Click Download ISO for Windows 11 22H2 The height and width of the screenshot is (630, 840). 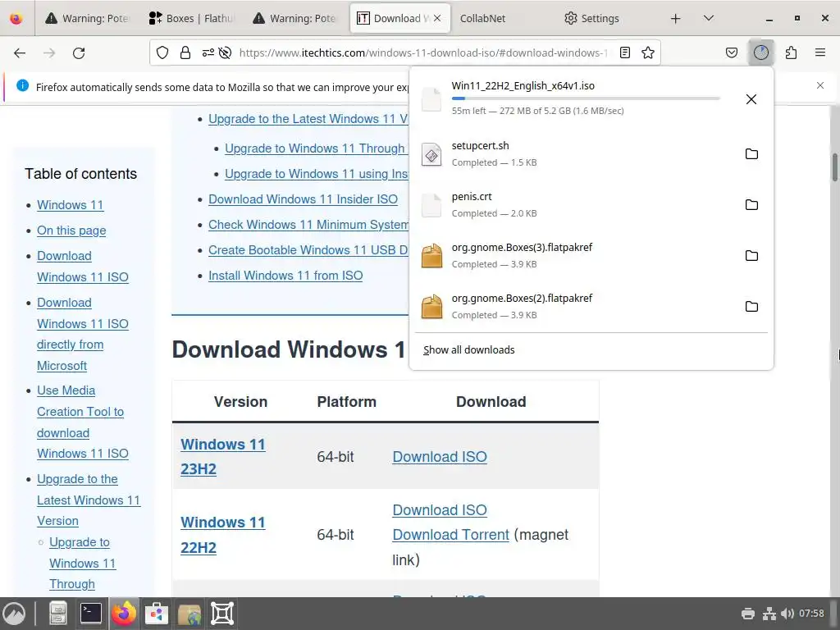pos(440,510)
